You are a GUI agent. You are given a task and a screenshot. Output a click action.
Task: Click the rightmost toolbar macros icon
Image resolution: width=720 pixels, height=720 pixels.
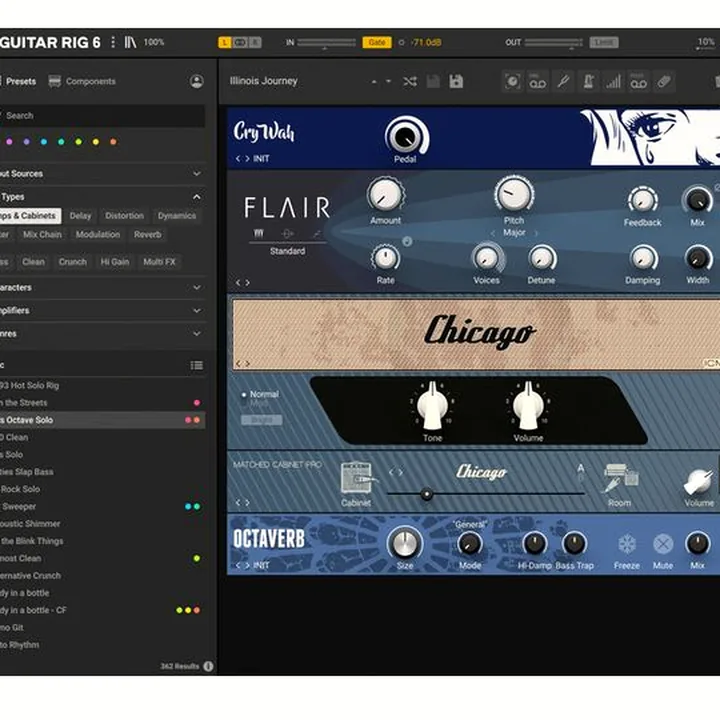click(664, 82)
